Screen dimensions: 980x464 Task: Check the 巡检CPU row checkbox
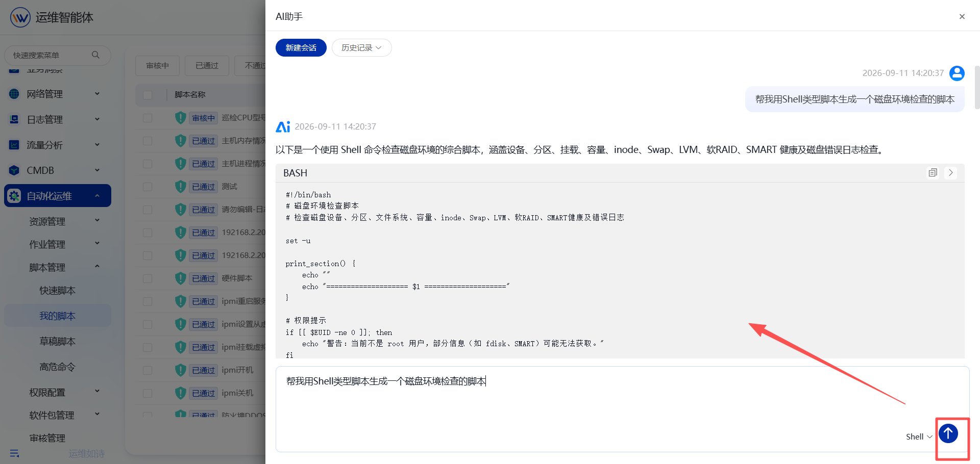(148, 118)
